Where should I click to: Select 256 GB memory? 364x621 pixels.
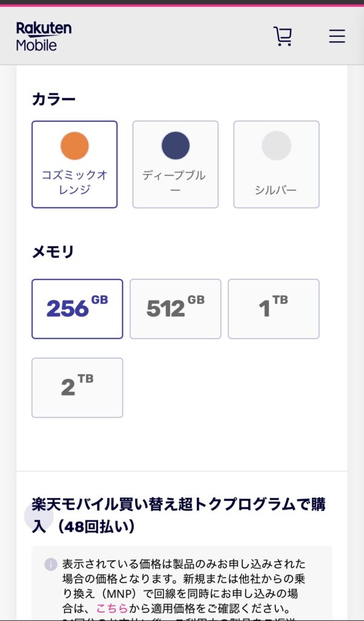[77, 309]
